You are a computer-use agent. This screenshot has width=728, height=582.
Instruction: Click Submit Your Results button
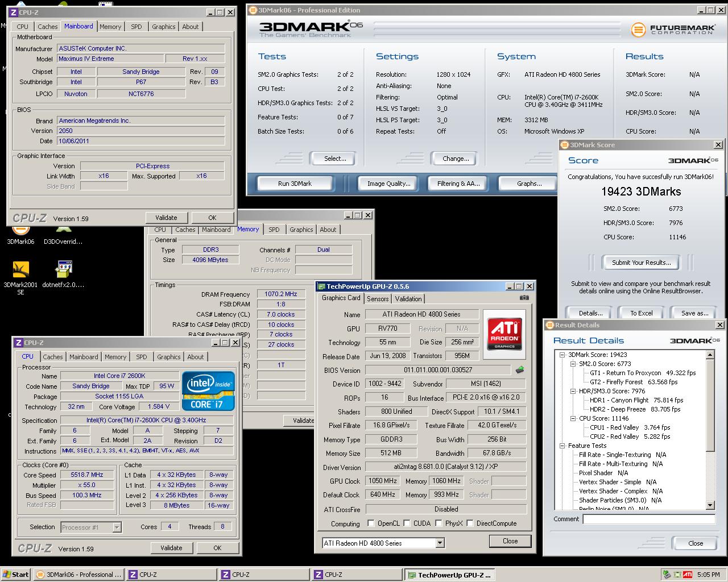coord(641,263)
